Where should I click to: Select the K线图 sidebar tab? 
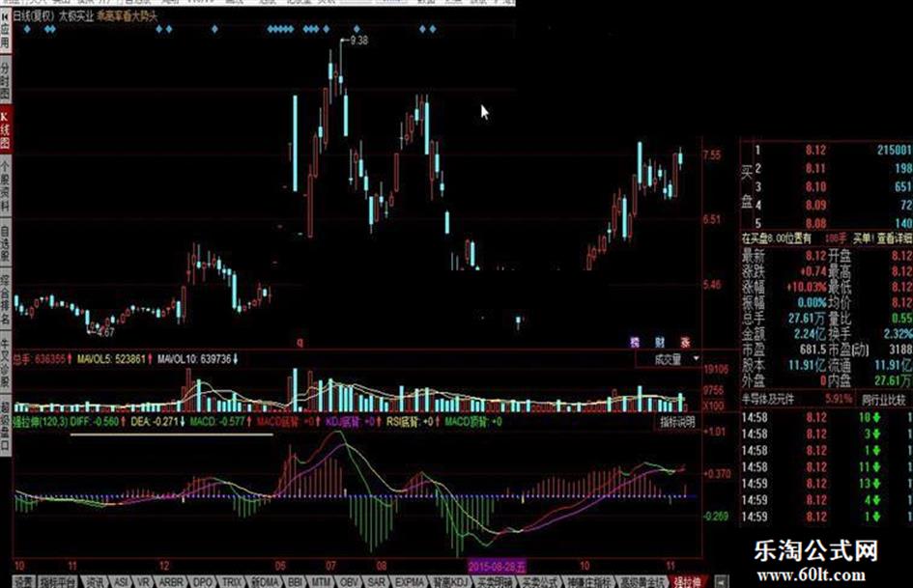click(x=5, y=129)
